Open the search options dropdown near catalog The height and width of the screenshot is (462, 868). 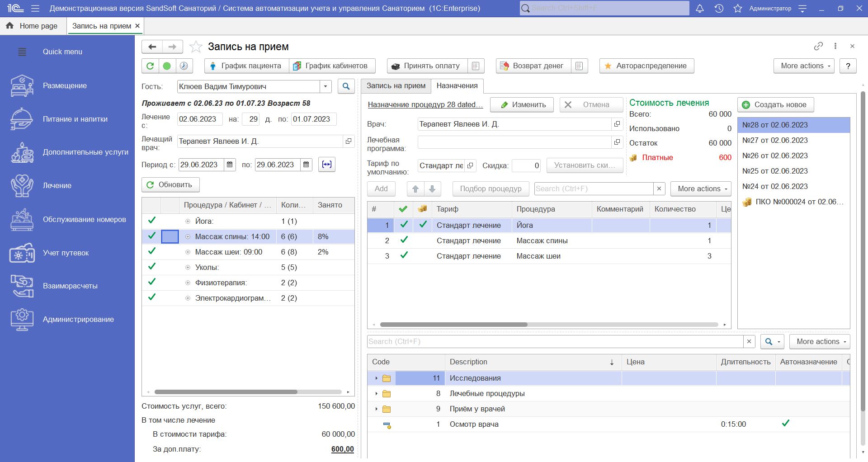(772, 342)
